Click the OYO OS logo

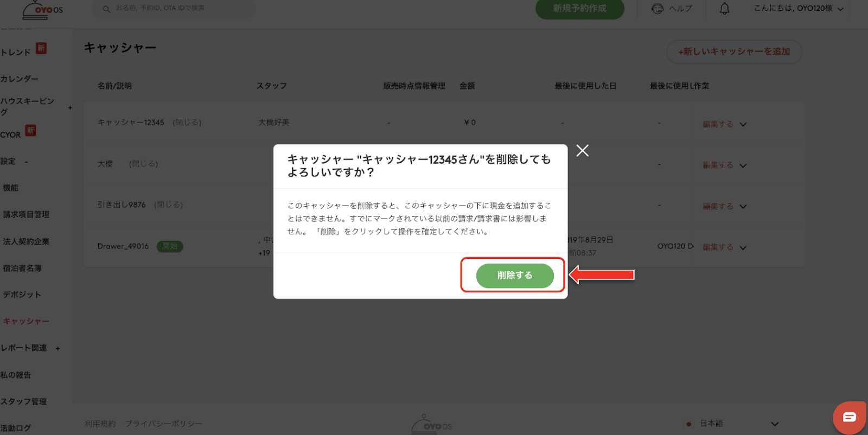click(43, 10)
